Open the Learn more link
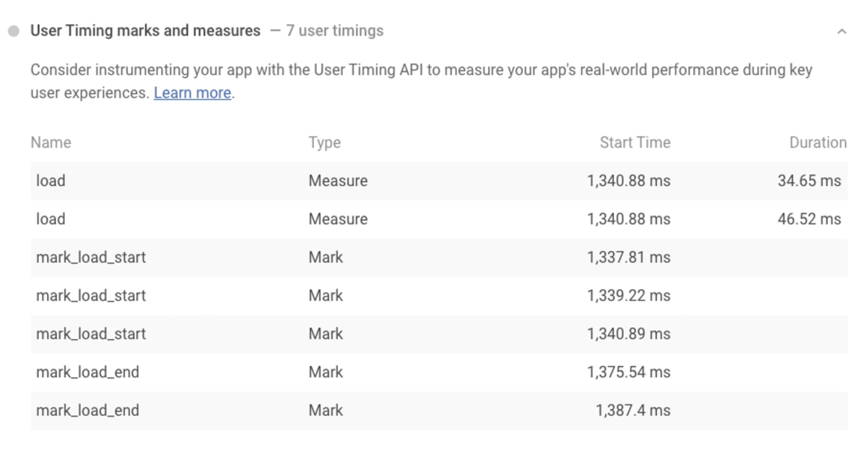868x453 pixels. pos(192,93)
